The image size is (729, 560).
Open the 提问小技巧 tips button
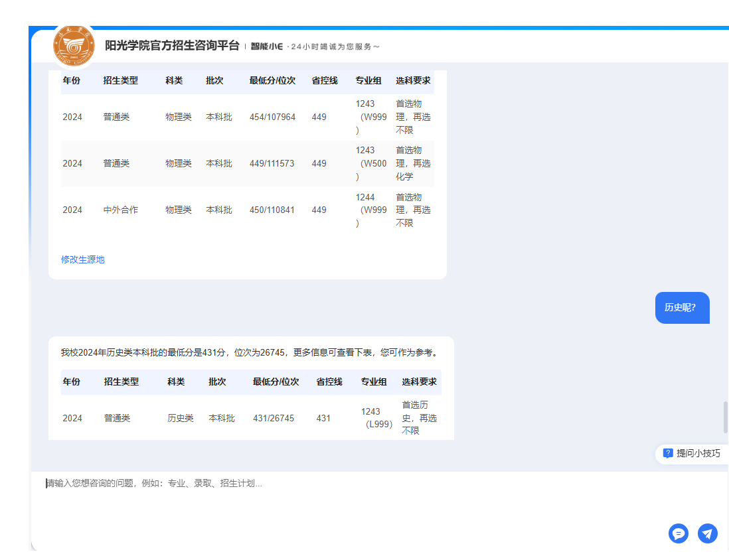692,453
